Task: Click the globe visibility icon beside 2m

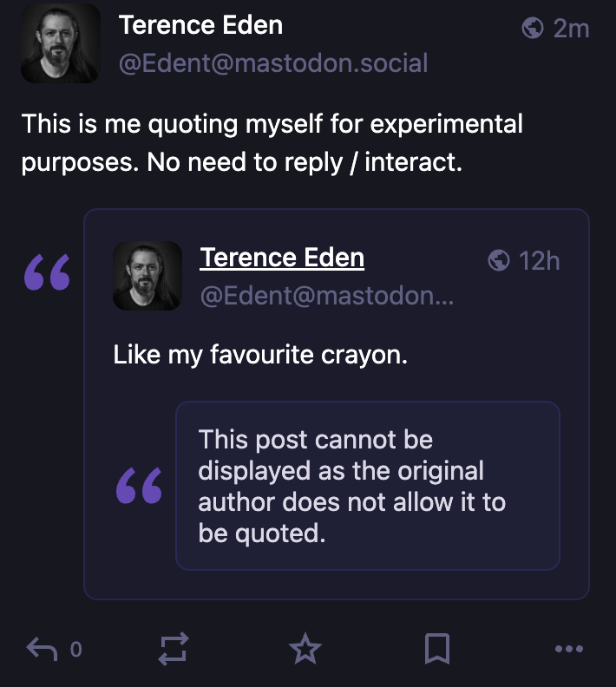Action: [x=533, y=29]
